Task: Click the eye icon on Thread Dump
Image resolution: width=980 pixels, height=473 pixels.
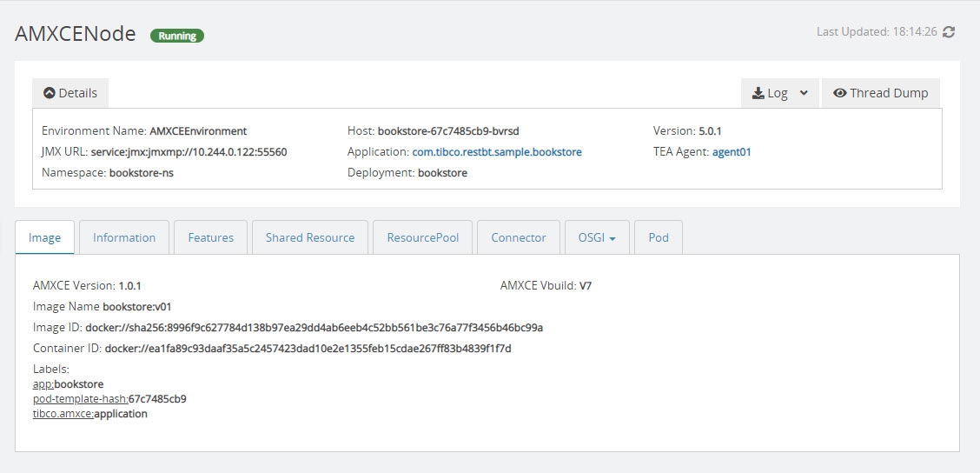Action: [x=839, y=93]
